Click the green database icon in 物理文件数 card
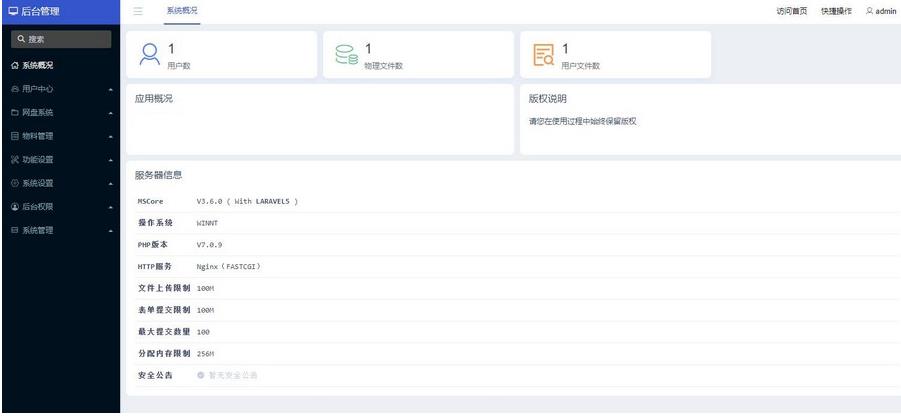 click(346, 55)
